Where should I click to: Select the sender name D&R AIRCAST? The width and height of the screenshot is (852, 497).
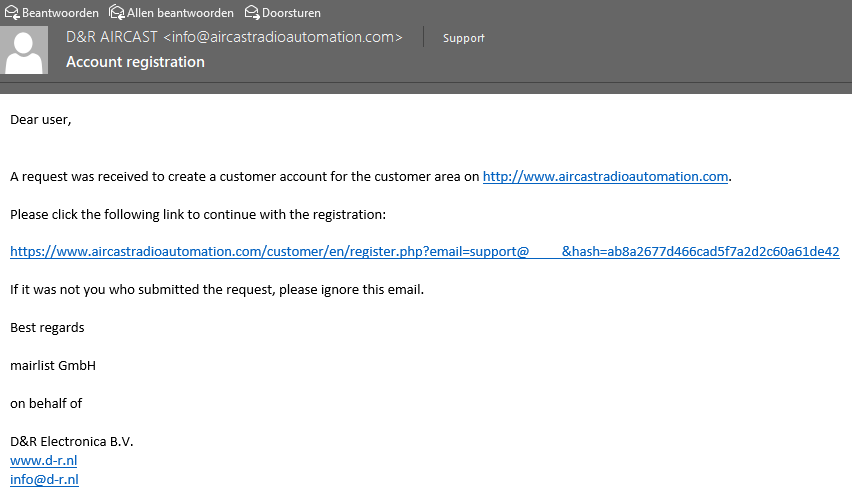point(112,38)
